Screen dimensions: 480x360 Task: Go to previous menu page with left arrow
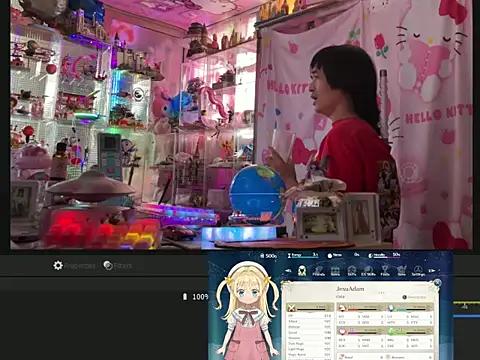(288, 271)
